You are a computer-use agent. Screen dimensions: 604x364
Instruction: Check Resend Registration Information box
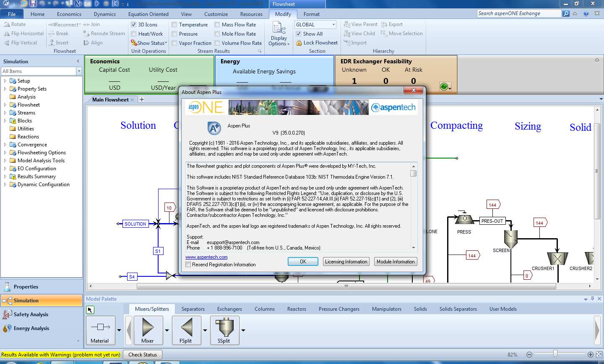pyautogui.click(x=188, y=265)
